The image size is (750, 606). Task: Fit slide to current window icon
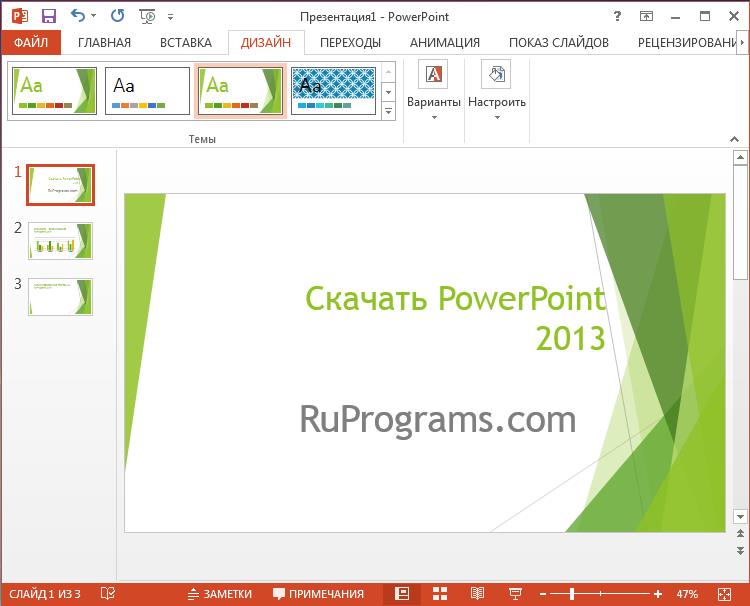click(x=725, y=594)
